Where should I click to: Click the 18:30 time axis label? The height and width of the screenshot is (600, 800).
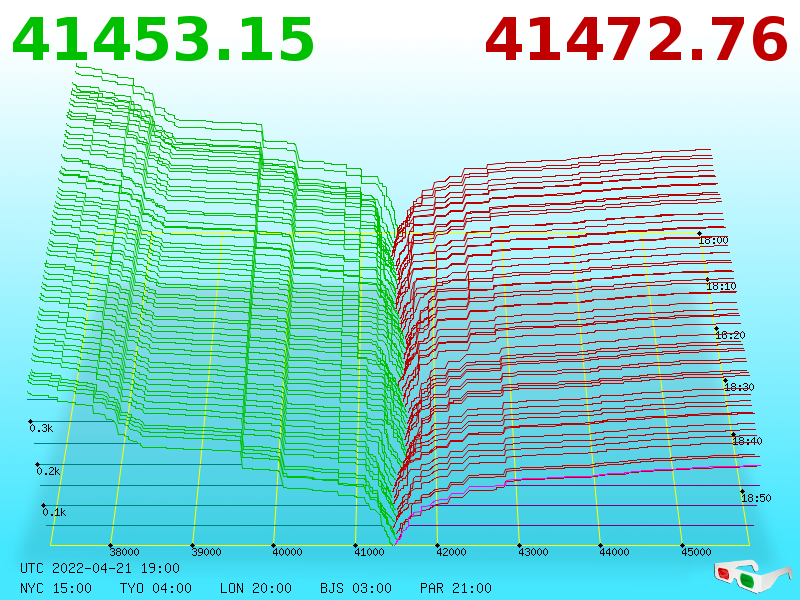coord(739,387)
